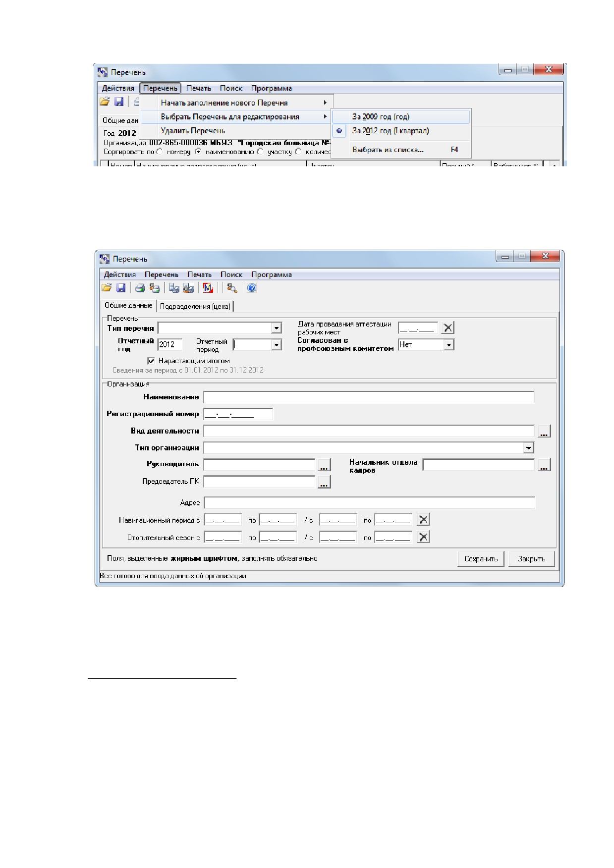Open the Программа menu in the lower form window
This screenshot has width=614, height=868.
coord(272,274)
